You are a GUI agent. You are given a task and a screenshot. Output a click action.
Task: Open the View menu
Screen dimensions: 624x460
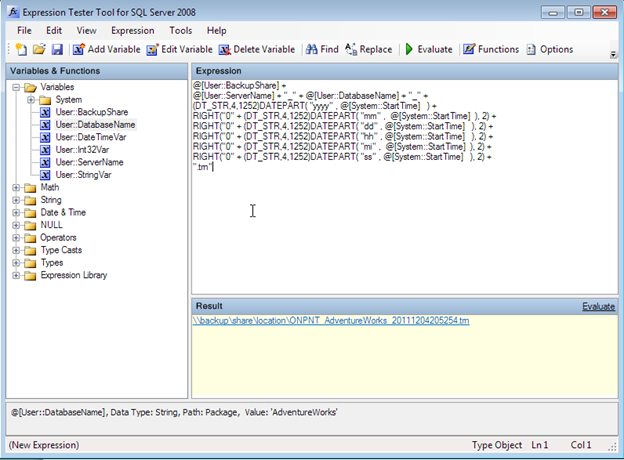[86, 31]
